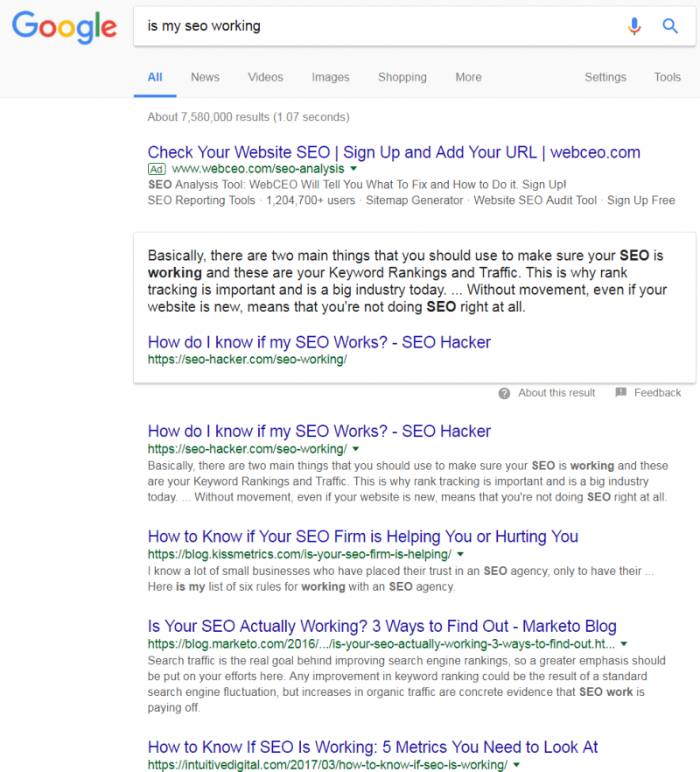Open dropdown arrow next to seo-hacker.com result URL
700x772 pixels.
pyautogui.click(x=353, y=447)
